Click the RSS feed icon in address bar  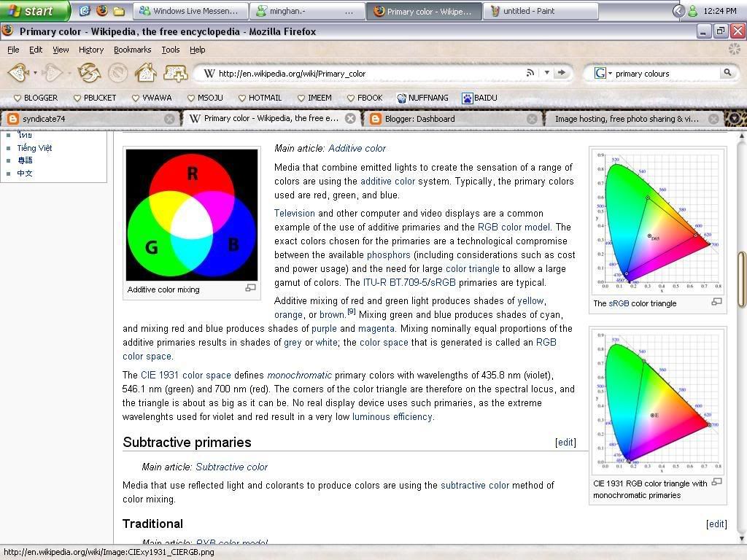[x=530, y=73]
